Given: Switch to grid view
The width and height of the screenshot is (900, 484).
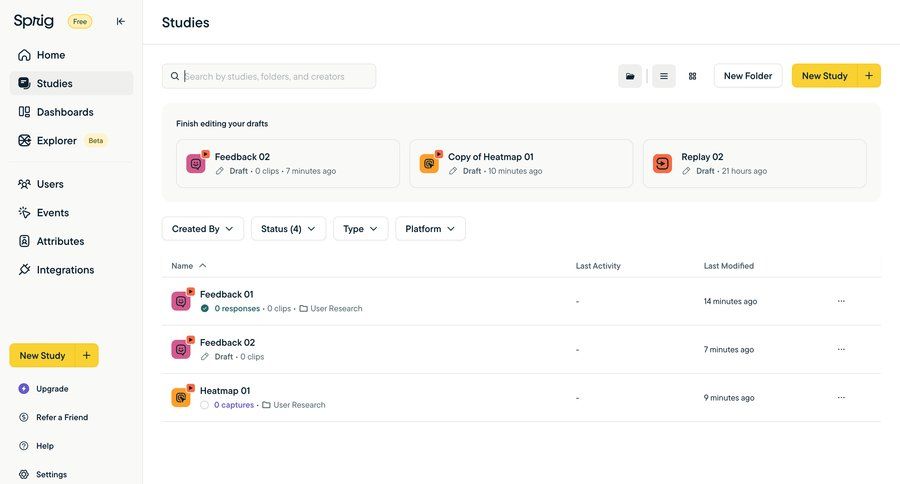Looking at the screenshot, I should point(693,76).
